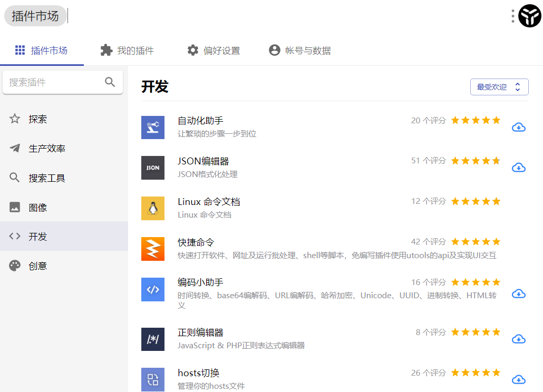Focus the 搜索插件 search field
The width and height of the screenshot is (543, 392).
tap(63, 82)
